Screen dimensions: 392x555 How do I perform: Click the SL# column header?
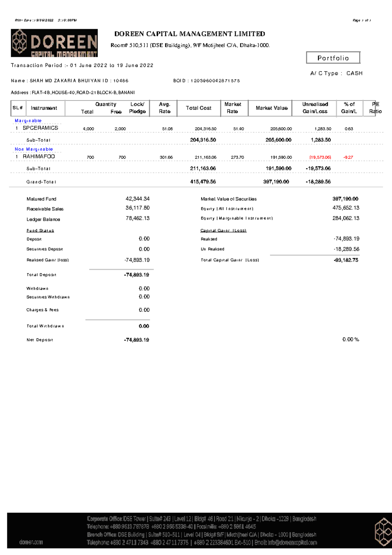[18, 108]
